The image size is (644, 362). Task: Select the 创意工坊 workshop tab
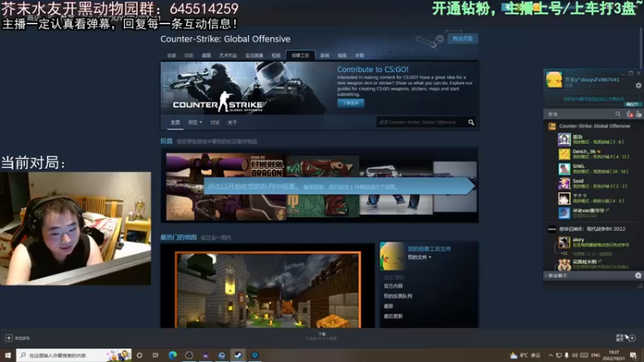pyautogui.click(x=300, y=56)
